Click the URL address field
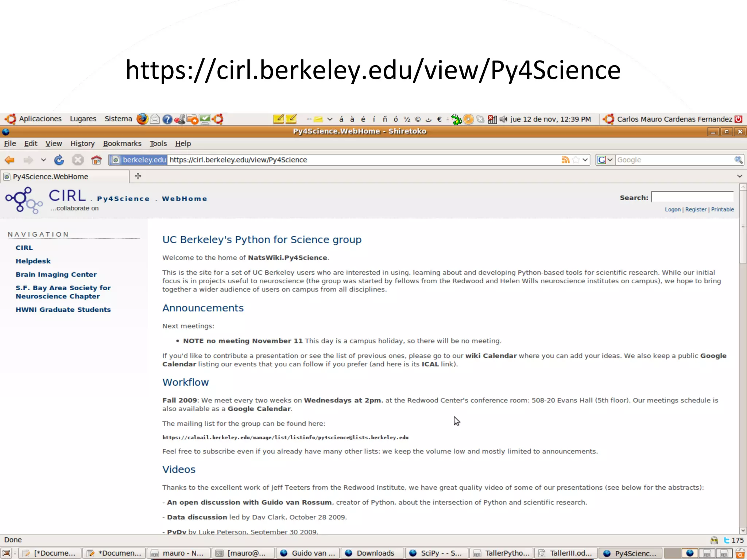Image resolution: width=747 pixels, height=560 pixels. click(x=364, y=160)
